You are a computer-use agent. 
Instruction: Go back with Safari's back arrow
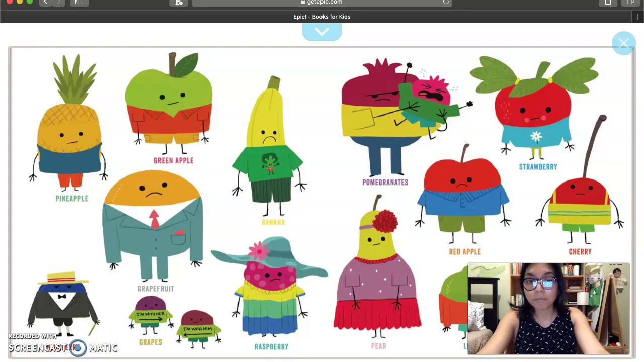(x=45, y=3)
